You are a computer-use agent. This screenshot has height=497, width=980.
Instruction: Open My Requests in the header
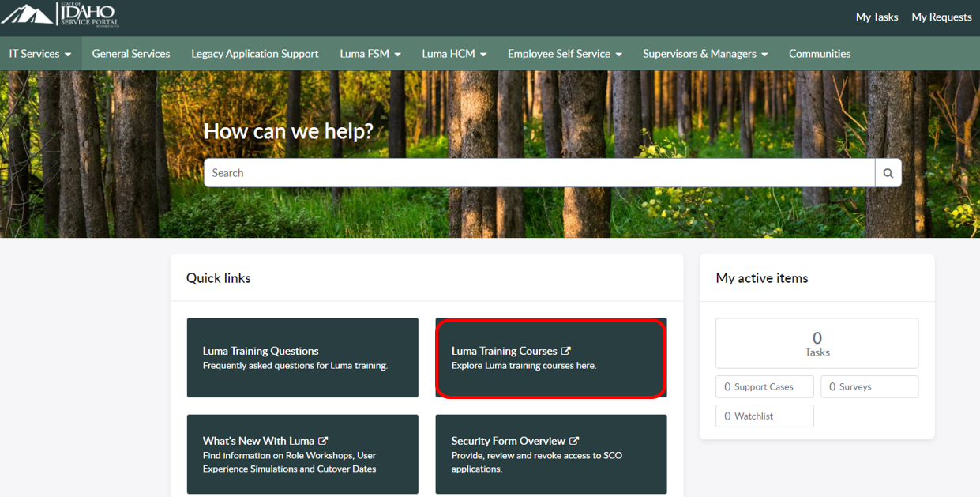[941, 17]
